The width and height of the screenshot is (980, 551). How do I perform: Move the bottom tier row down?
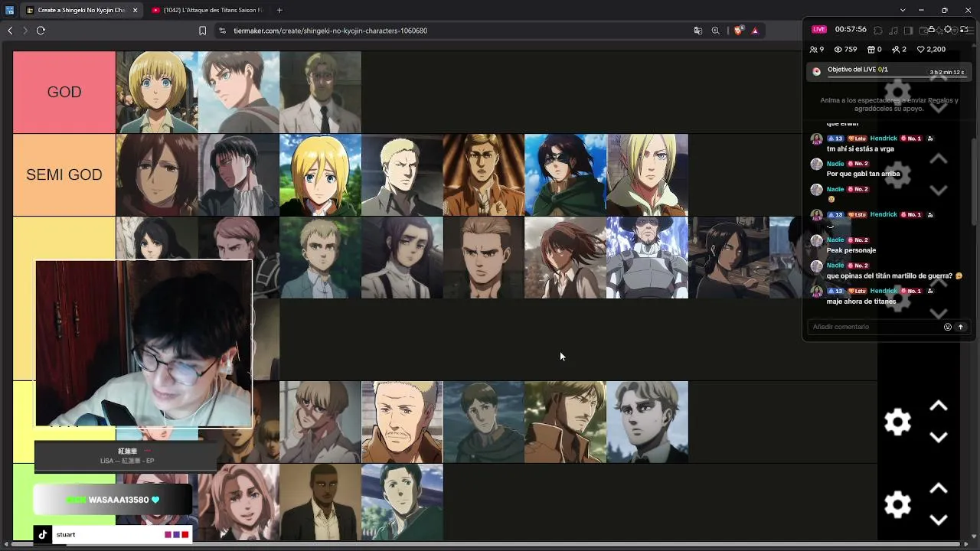[938, 520]
